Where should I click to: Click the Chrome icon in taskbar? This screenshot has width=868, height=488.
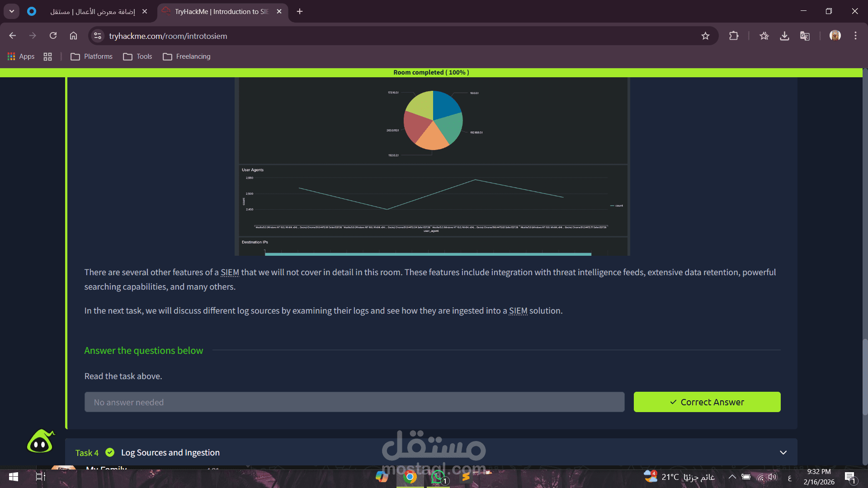coord(410,477)
